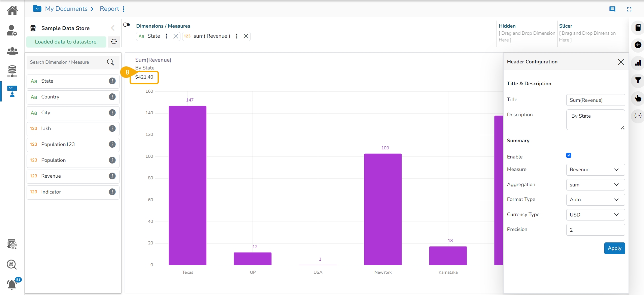
Task: Open the comments icon in top bar
Action: (x=612, y=9)
